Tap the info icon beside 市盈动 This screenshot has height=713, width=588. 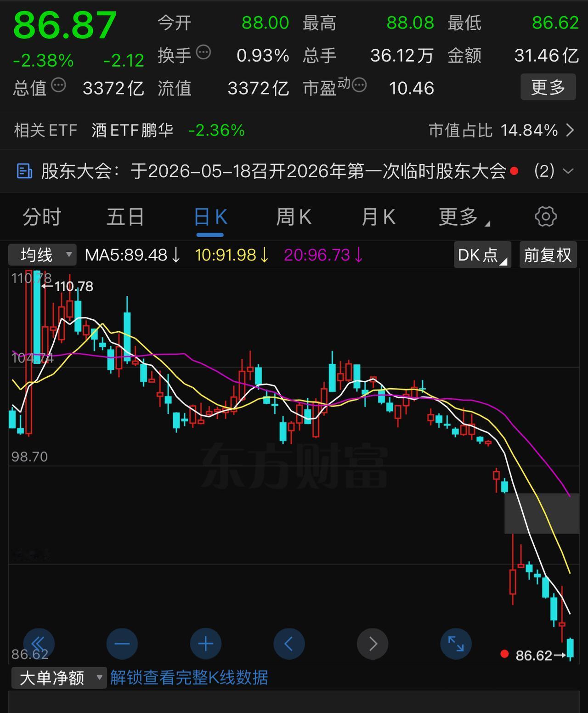click(x=359, y=85)
